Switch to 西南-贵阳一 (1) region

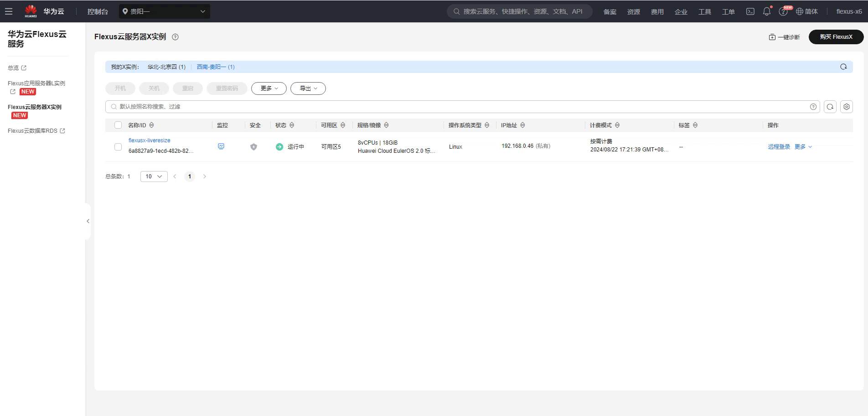[x=216, y=67]
